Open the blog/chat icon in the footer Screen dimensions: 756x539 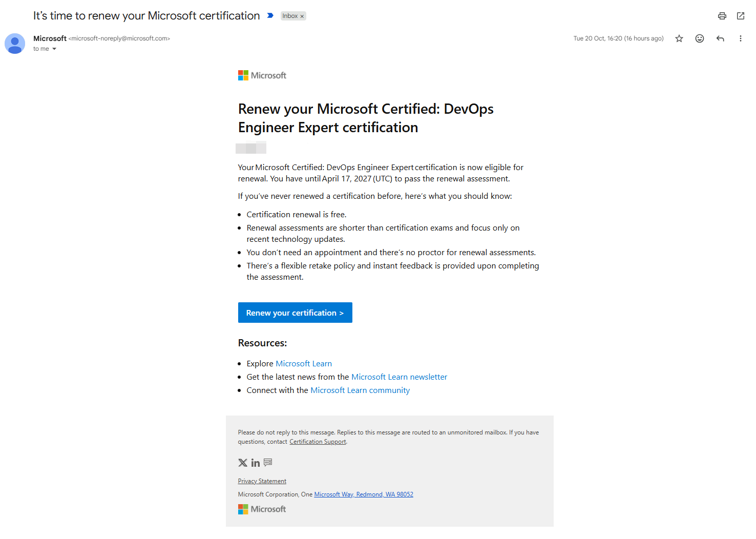coord(268,462)
